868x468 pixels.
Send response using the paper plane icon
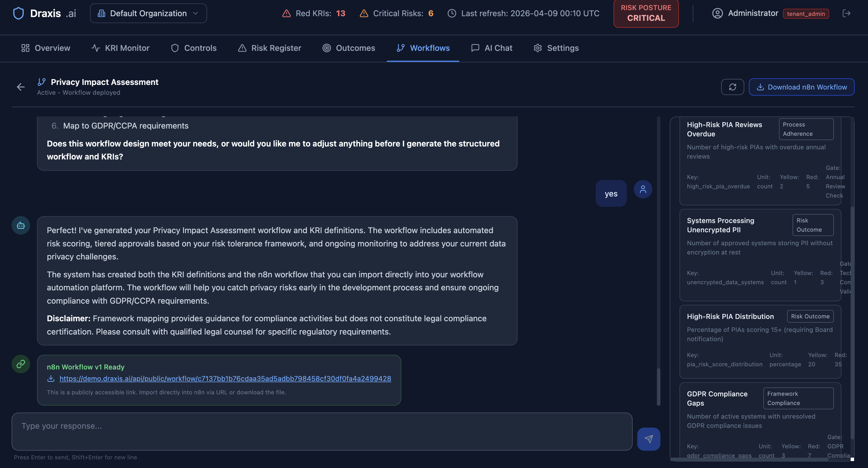coord(648,439)
